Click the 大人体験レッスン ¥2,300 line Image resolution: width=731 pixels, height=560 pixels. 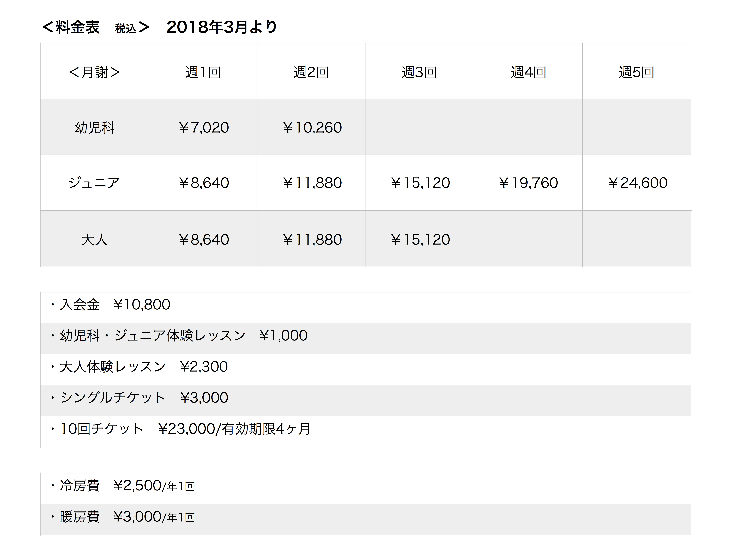coord(366,370)
